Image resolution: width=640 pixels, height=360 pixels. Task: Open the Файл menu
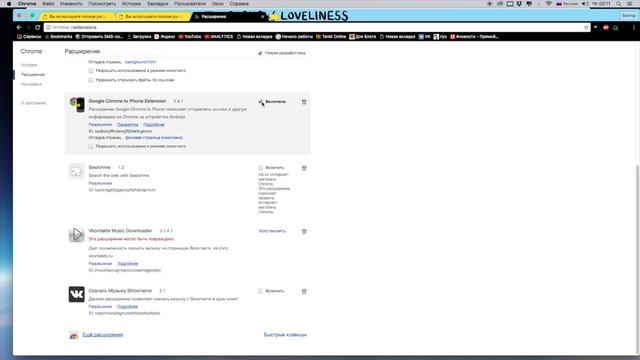[48, 4]
